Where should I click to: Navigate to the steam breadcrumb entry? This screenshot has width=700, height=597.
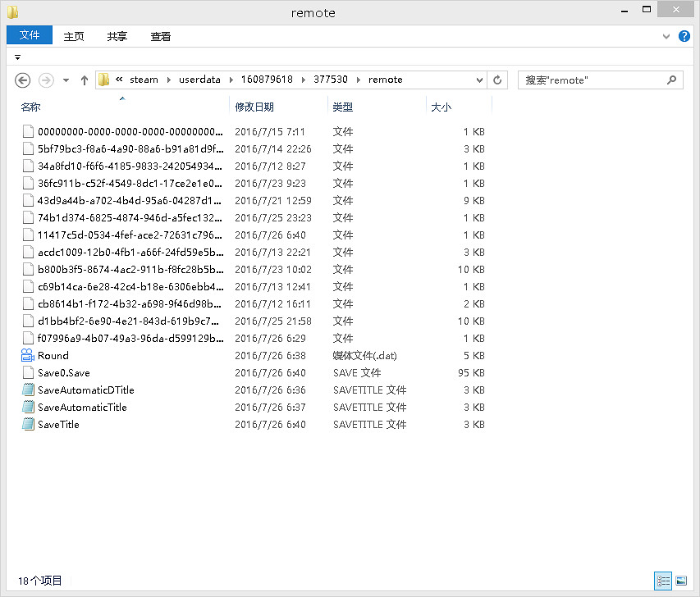click(x=144, y=80)
